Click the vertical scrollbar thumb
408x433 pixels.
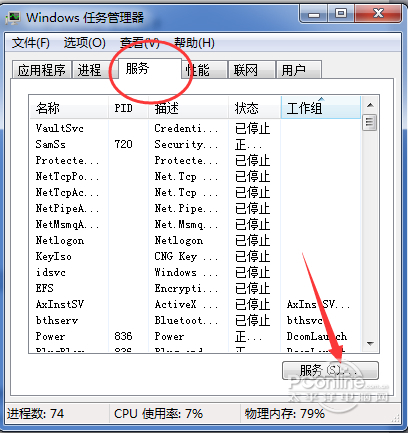click(369, 123)
